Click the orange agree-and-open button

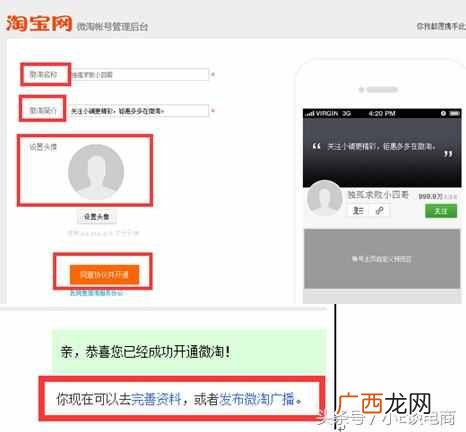[x=104, y=275]
